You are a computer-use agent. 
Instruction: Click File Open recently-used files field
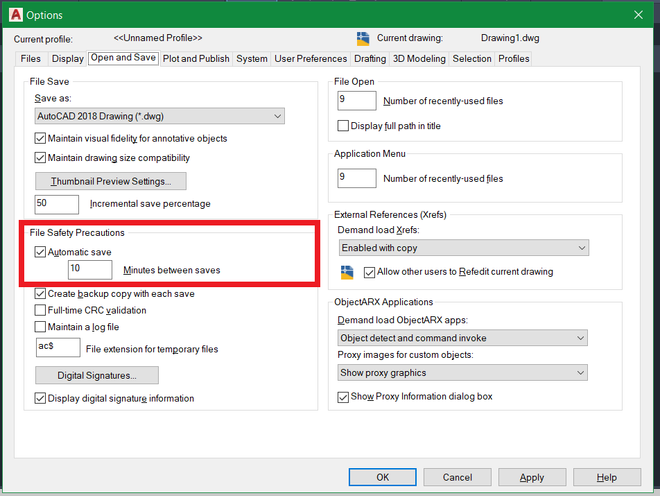click(357, 101)
